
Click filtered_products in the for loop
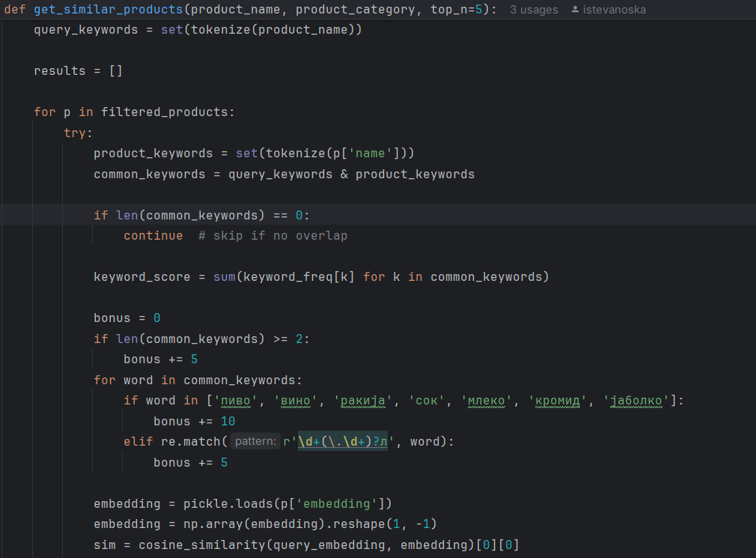tap(166, 112)
